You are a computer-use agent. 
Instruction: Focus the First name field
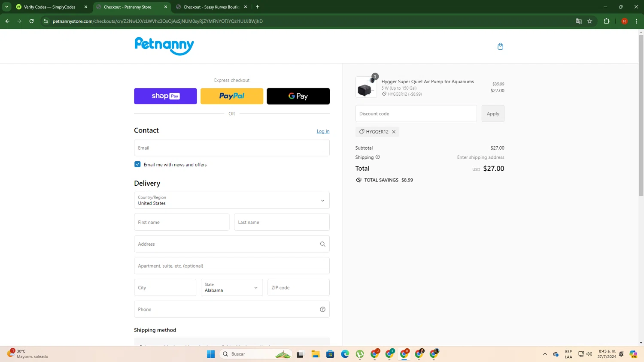[x=182, y=222]
